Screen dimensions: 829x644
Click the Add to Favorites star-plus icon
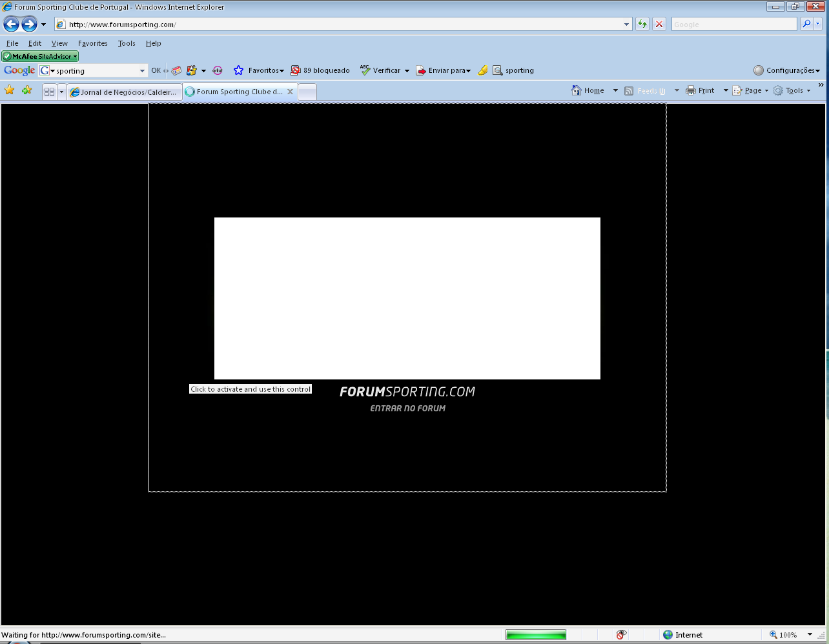point(26,90)
